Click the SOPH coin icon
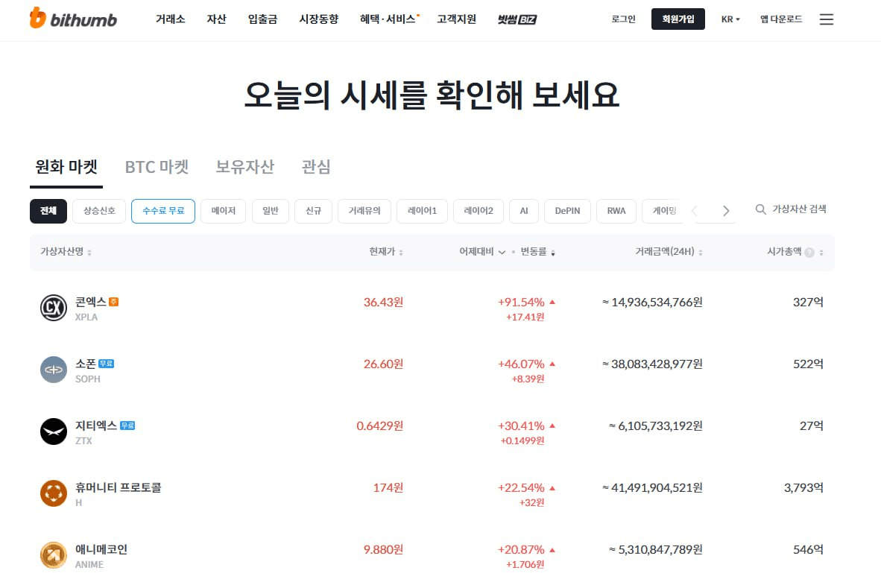The height and width of the screenshot is (588, 881). pos(54,370)
